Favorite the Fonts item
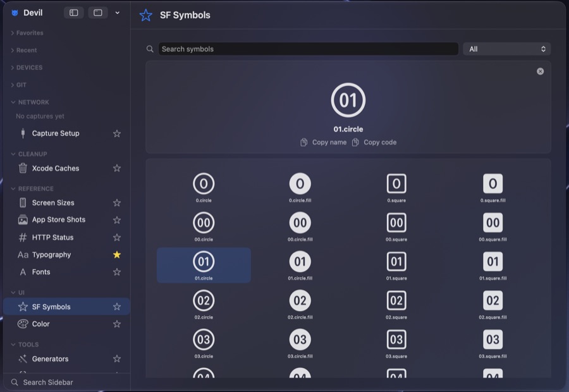The height and width of the screenshot is (392, 569). (117, 272)
